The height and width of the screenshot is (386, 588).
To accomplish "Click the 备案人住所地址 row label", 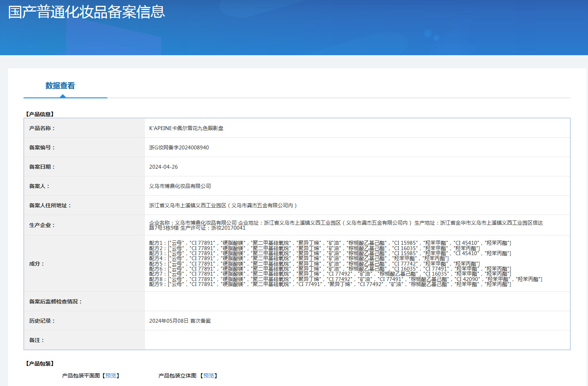I will click(51, 205).
